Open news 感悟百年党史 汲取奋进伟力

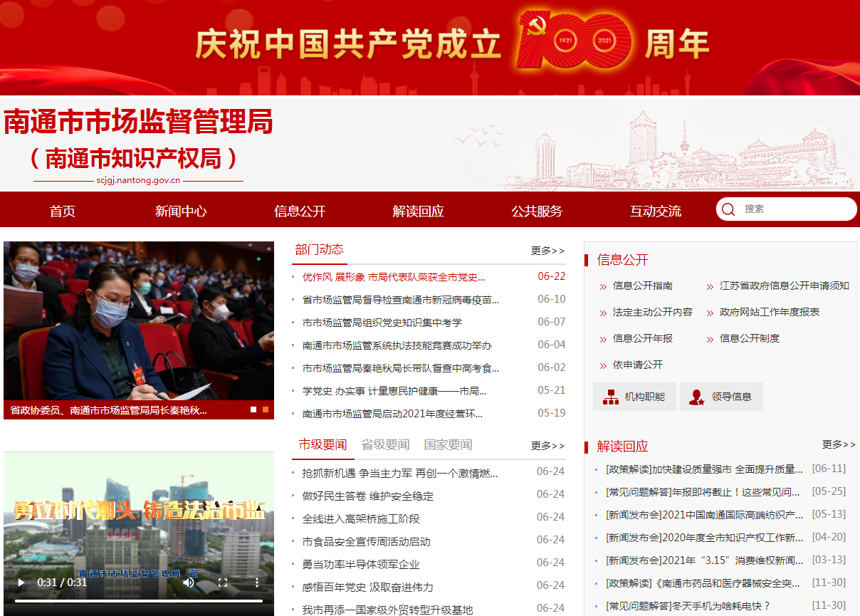click(367, 588)
